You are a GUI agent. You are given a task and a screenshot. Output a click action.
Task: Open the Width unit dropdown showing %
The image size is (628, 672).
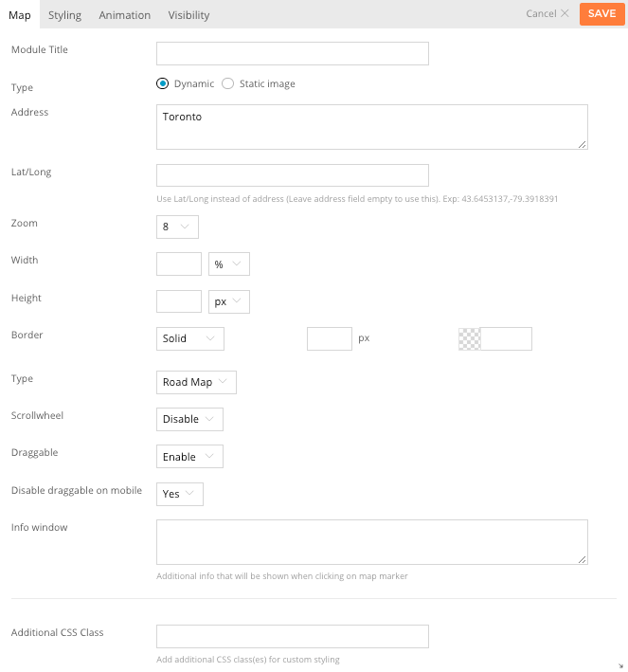tap(229, 264)
